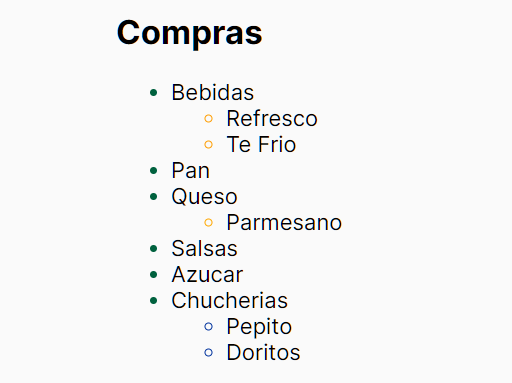Click the green bullet beside Bebidas

pyautogui.click(x=154, y=93)
